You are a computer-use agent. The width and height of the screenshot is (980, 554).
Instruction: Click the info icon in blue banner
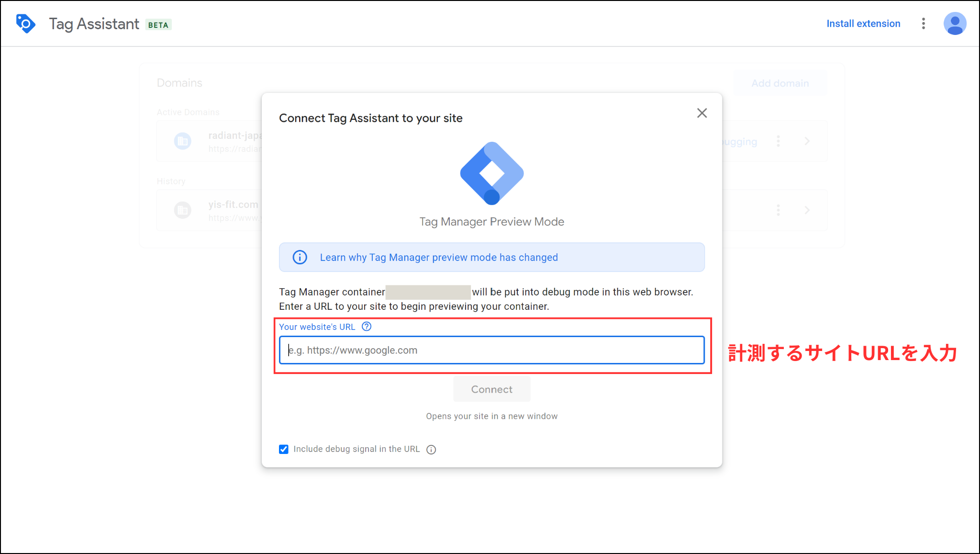click(x=300, y=257)
